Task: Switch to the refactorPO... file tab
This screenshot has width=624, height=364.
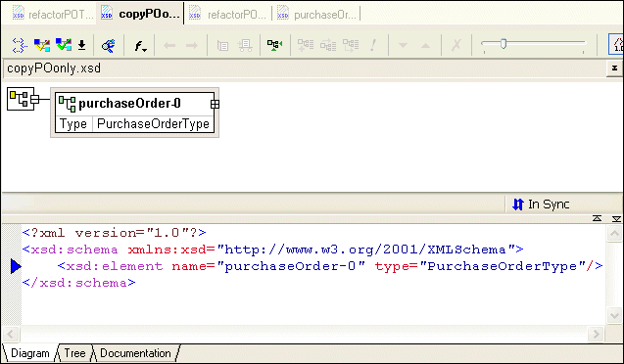Action: pos(227,15)
